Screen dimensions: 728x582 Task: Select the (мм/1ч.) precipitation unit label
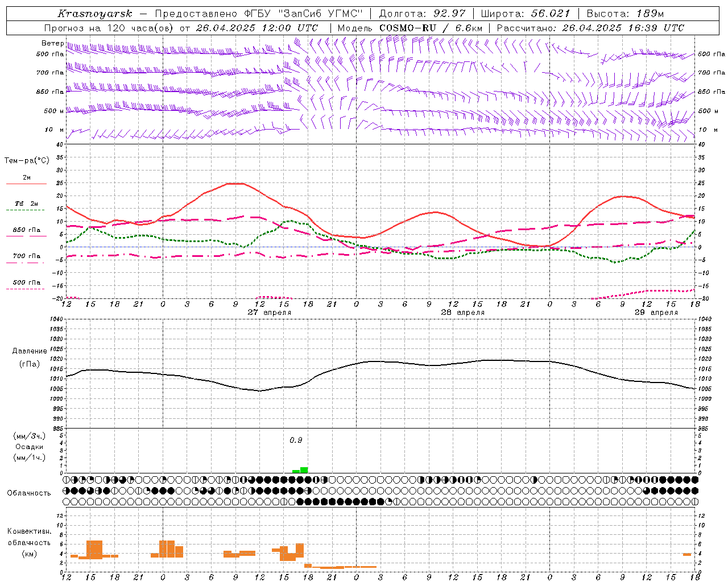coord(29,458)
